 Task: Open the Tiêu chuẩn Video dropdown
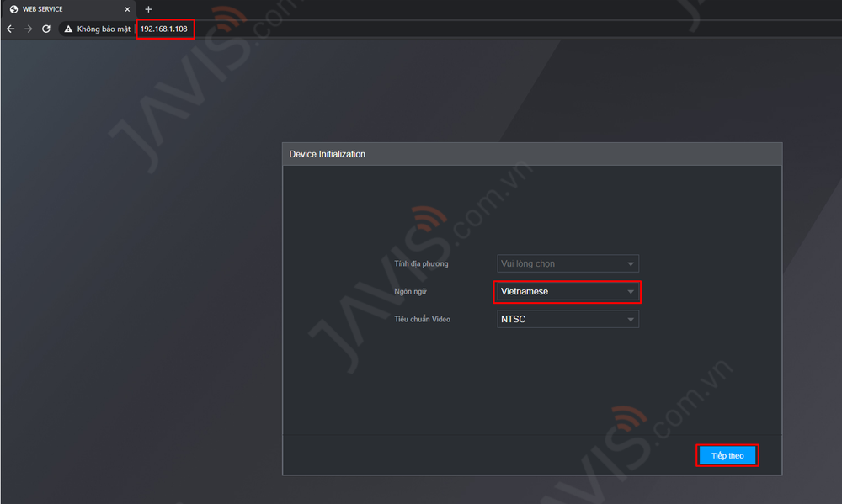(568, 320)
